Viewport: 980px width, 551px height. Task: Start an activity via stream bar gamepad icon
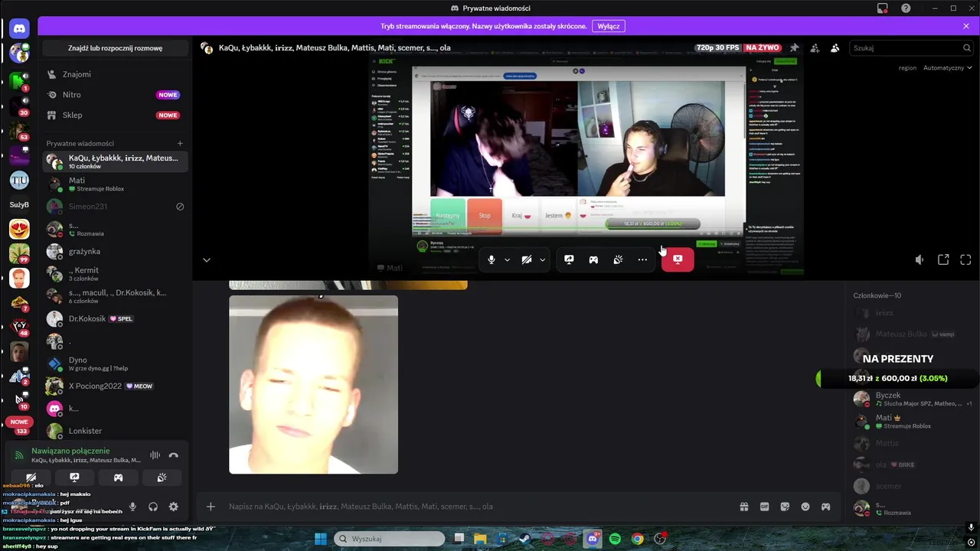593,259
